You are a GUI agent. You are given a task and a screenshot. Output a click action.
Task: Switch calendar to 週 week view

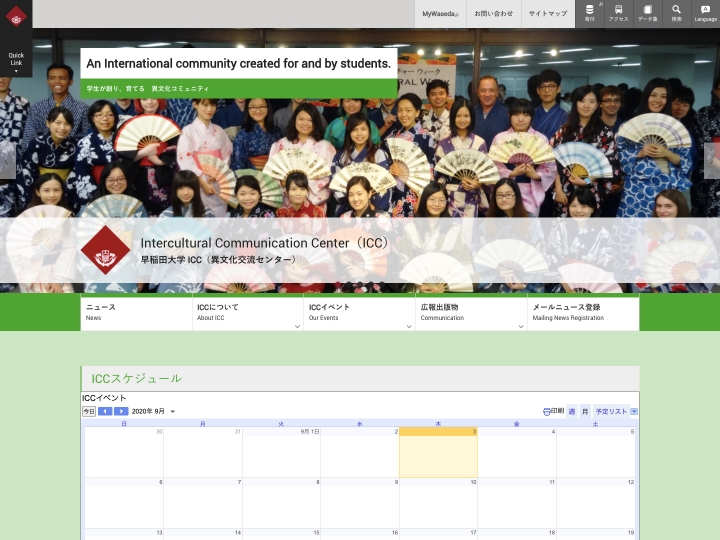click(572, 411)
